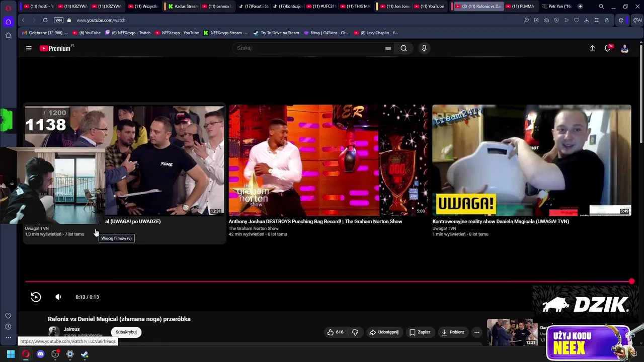Add page to bookmarks heart in address bar
The width and height of the screenshot is (644, 362).
(x=577, y=20)
